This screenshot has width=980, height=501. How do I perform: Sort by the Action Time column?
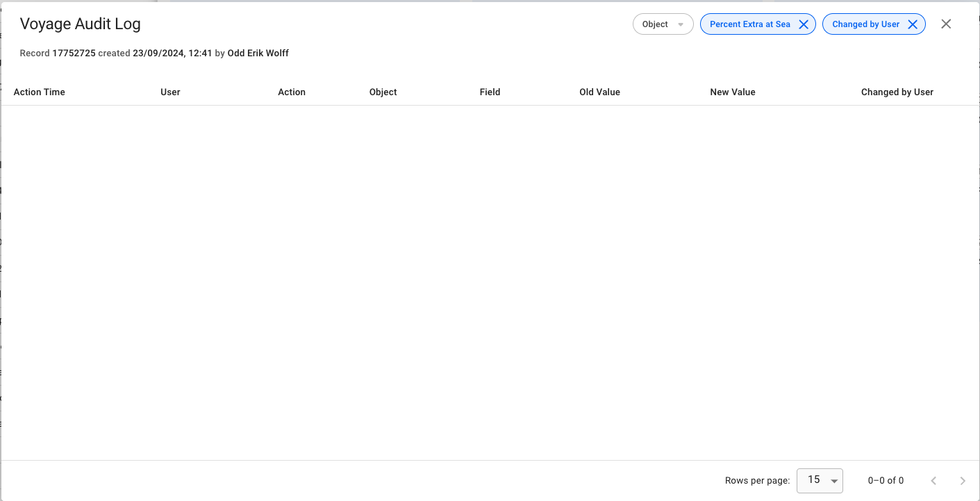click(39, 92)
